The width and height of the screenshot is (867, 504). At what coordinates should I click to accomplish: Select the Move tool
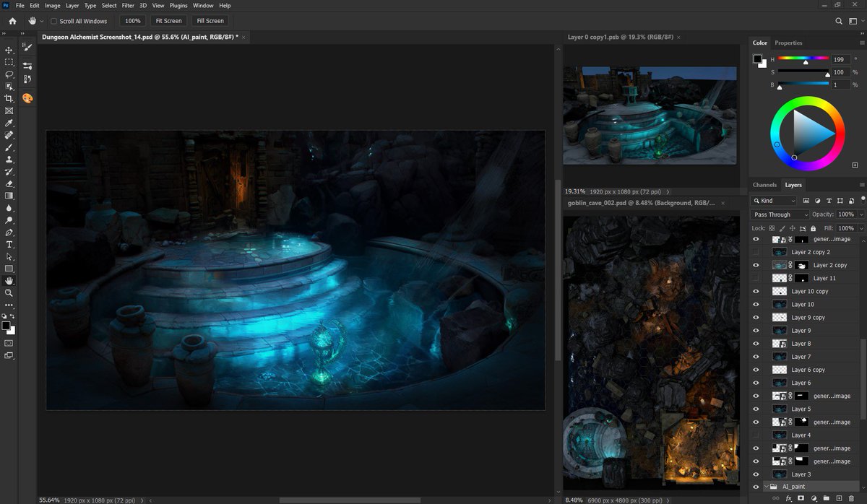point(9,50)
